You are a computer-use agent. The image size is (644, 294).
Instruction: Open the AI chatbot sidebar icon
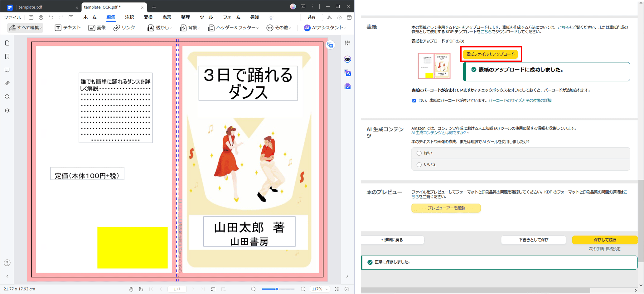tap(347, 59)
